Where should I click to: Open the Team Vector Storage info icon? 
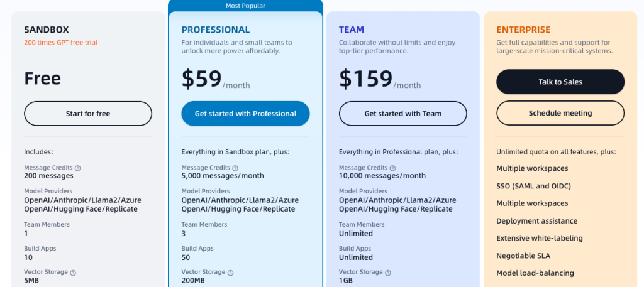387,273
